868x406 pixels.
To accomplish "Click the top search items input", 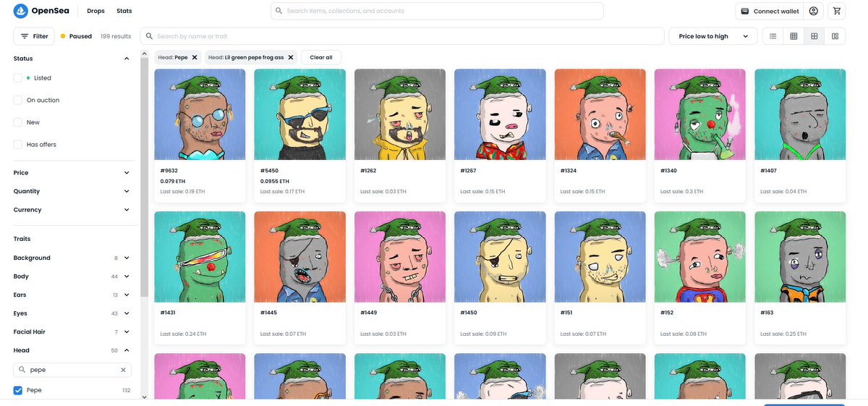I will click(x=438, y=11).
